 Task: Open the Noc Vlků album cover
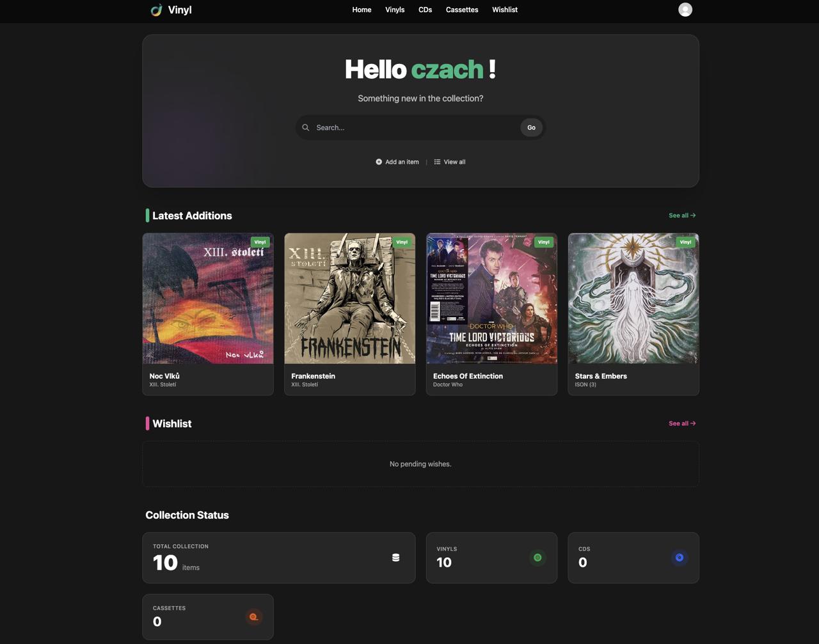coord(208,299)
